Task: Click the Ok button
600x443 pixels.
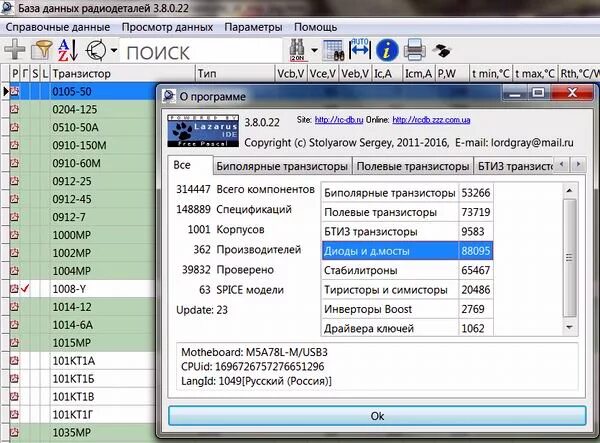Action: click(377, 416)
